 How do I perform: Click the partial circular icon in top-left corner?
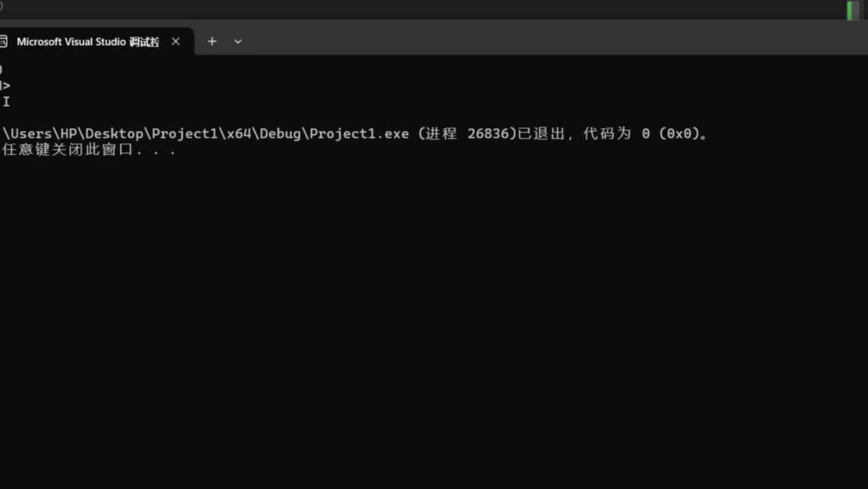click(1, 6)
